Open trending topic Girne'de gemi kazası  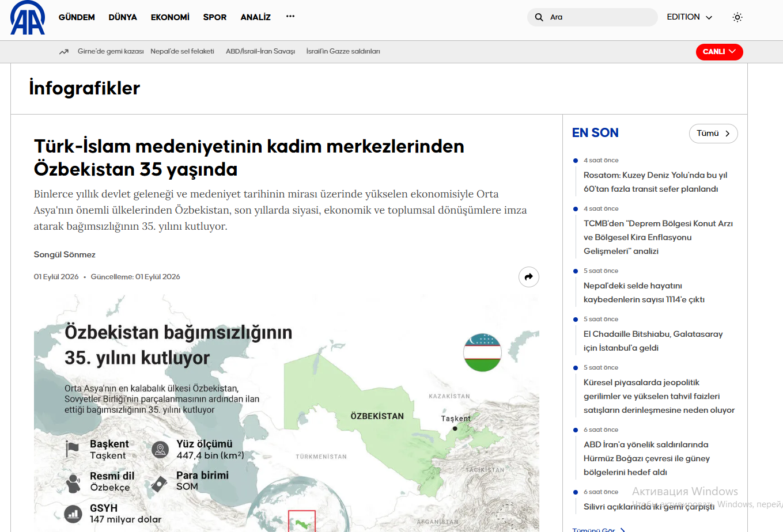(111, 51)
